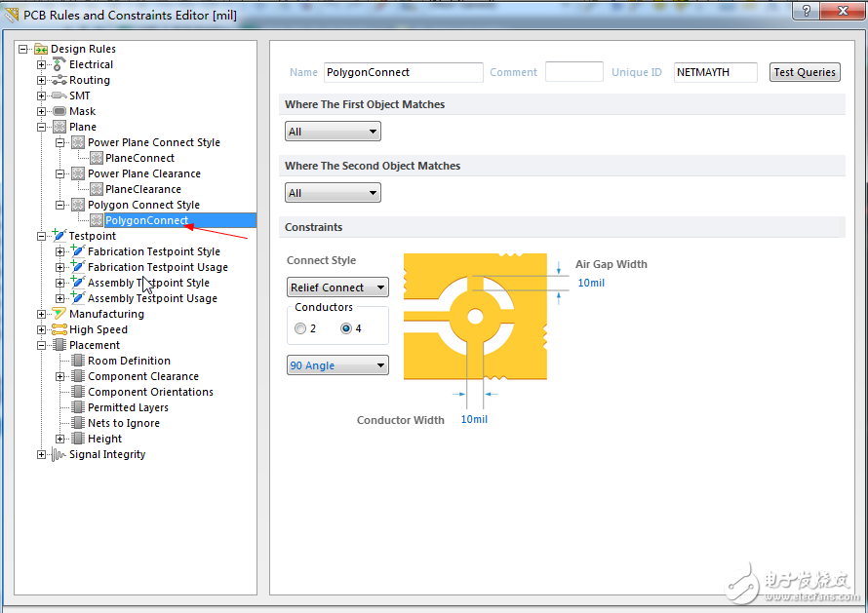Click the PlaneClearance rule icon

click(x=97, y=189)
